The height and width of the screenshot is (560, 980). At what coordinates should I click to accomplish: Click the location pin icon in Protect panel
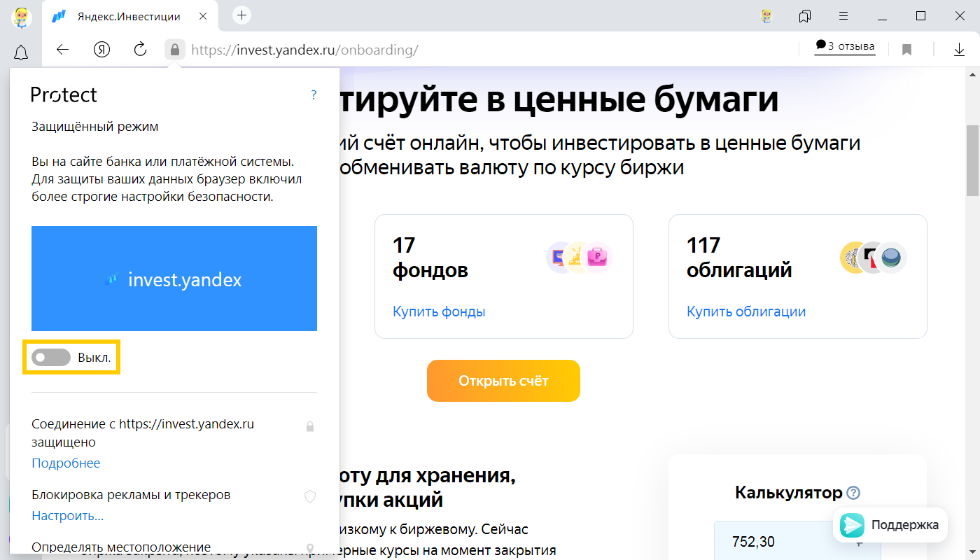(x=310, y=549)
